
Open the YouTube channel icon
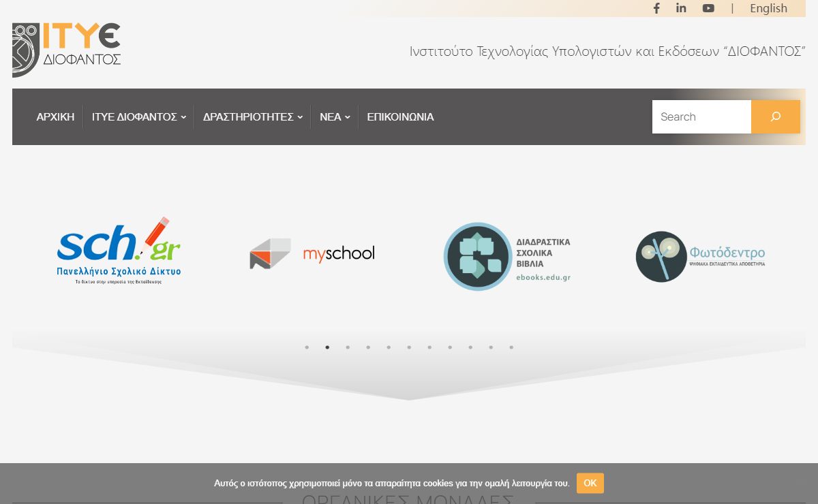708,8
